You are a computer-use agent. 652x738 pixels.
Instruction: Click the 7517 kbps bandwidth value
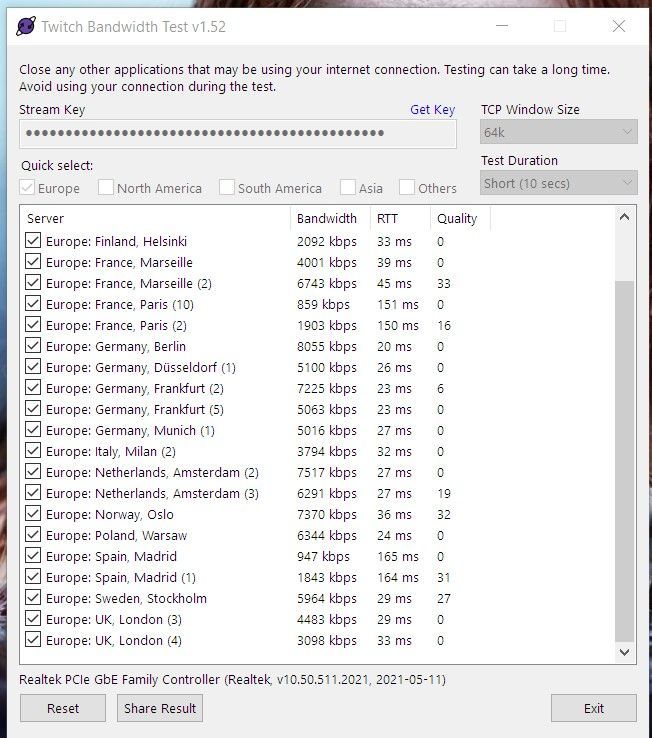coord(327,473)
